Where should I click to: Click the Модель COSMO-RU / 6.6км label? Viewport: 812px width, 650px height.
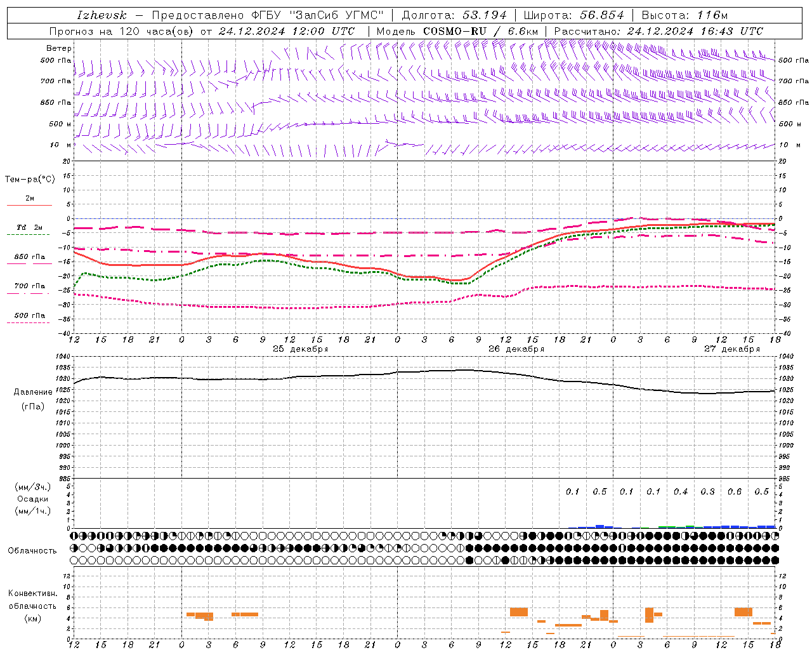click(x=457, y=31)
